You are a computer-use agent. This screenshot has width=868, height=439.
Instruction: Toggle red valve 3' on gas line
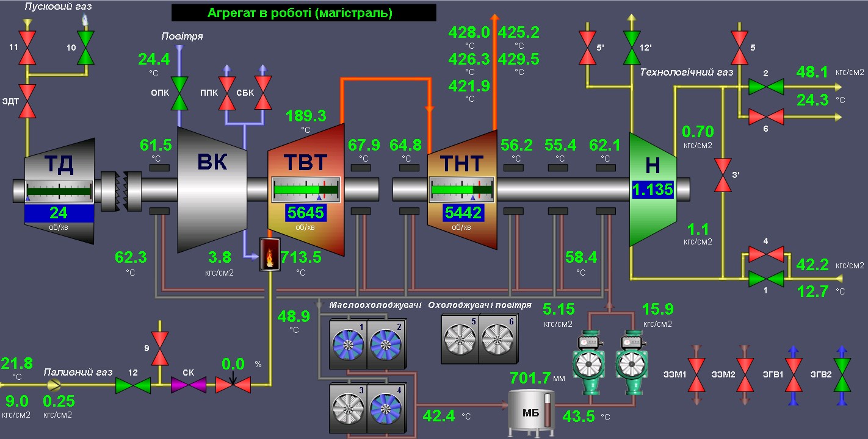tap(723, 175)
